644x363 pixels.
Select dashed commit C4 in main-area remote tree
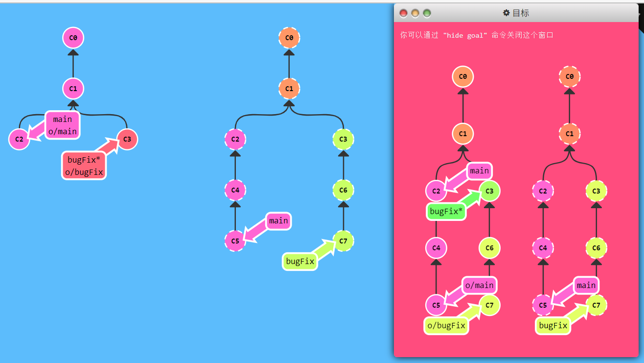click(x=235, y=190)
